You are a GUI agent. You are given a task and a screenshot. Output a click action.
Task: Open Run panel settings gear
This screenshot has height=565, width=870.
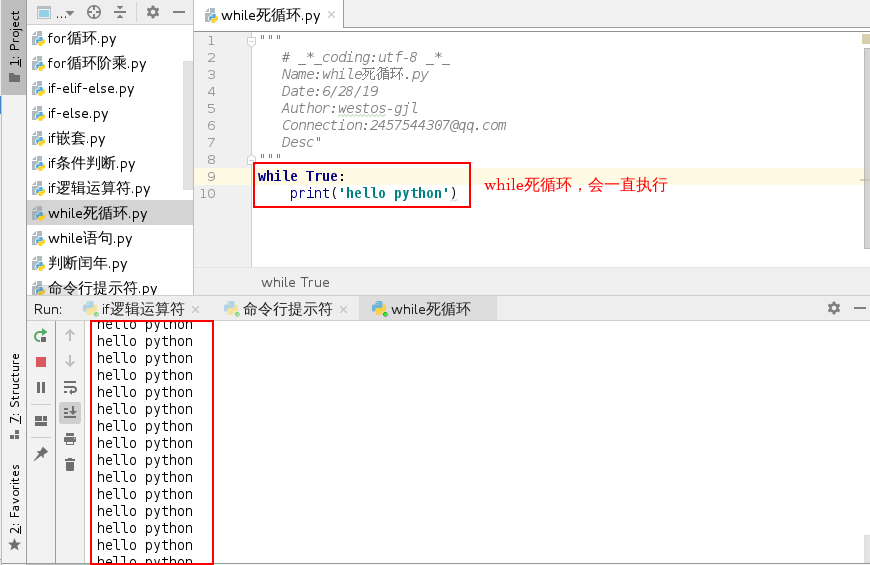pyautogui.click(x=833, y=308)
